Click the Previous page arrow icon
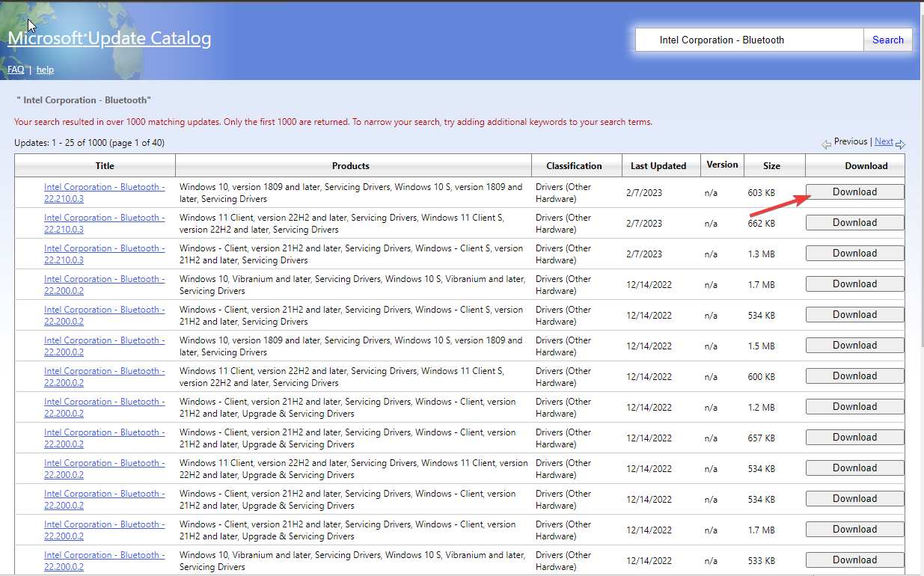Viewport: 924px width, 576px height. pyautogui.click(x=827, y=144)
